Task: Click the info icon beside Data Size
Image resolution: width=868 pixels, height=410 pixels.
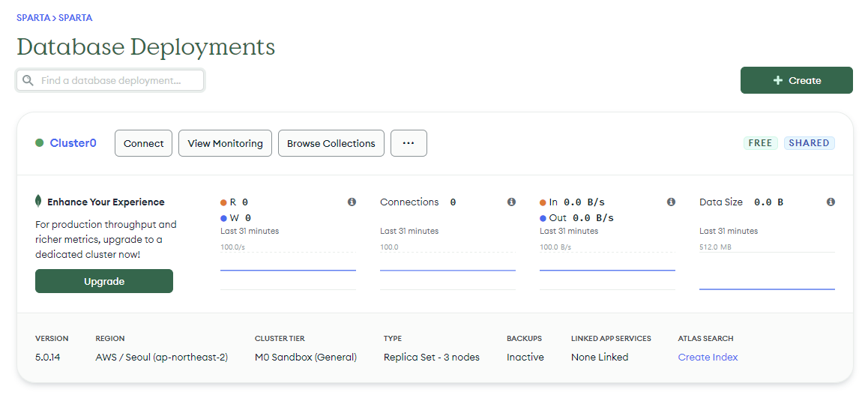Action: tap(831, 202)
